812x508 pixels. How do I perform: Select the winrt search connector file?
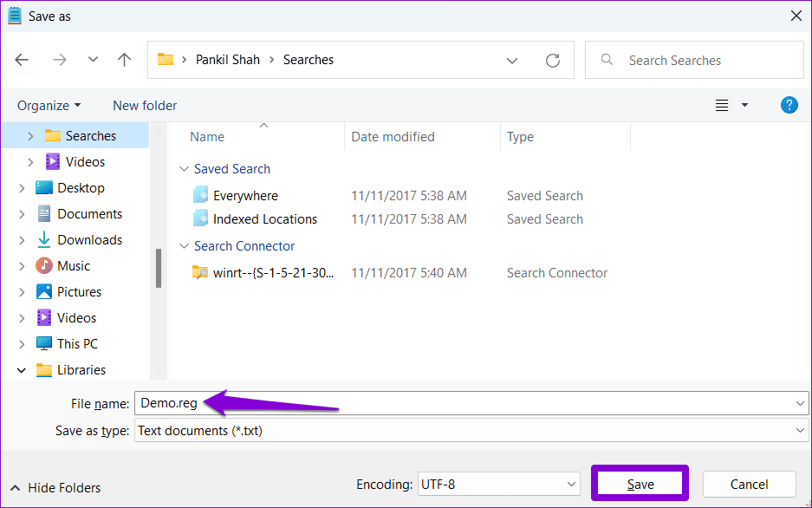pyautogui.click(x=273, y=272)
